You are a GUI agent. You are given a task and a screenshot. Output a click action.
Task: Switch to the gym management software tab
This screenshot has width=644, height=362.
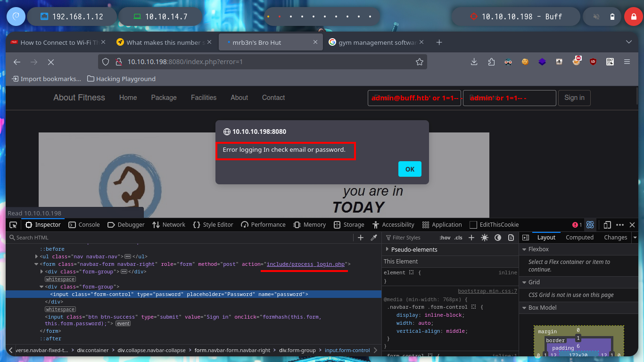pyautogui.click(x=376, y=42)
